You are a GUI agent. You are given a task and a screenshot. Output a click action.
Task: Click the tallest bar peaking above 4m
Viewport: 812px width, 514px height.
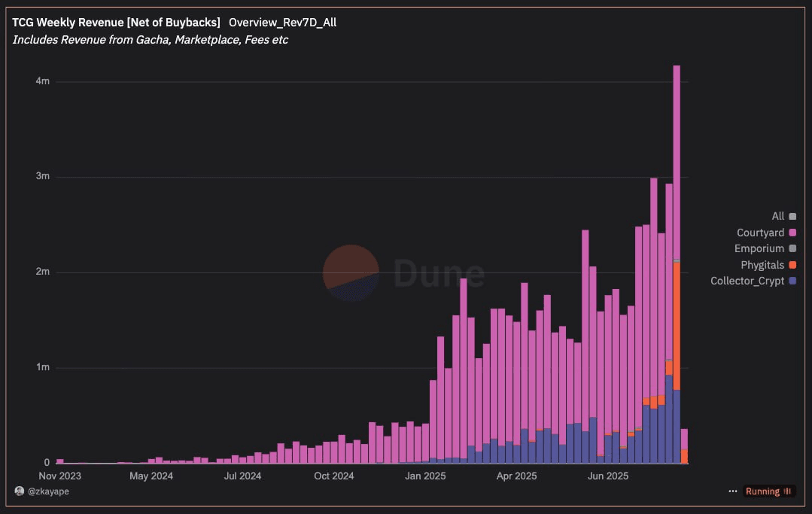(677, 264)
